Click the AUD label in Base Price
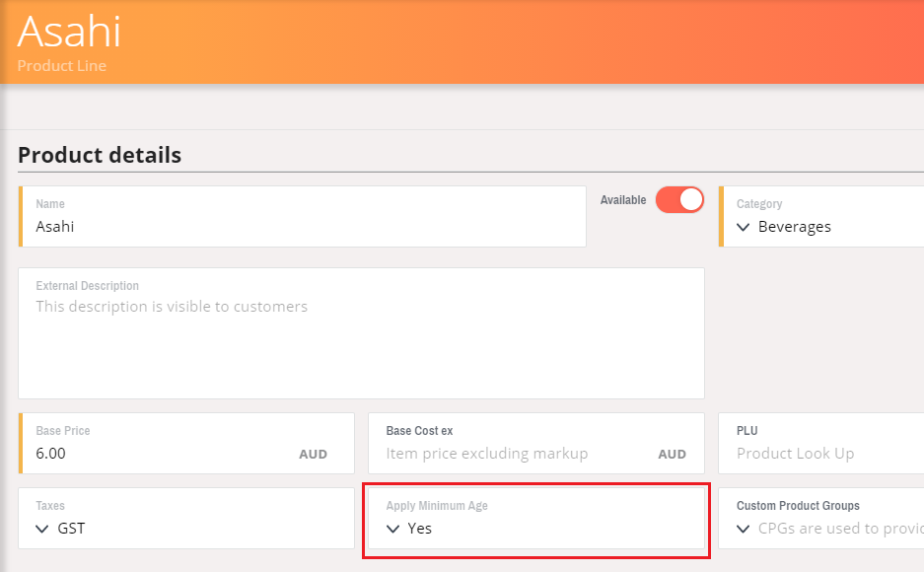924x572 pixels. [313, 455]
